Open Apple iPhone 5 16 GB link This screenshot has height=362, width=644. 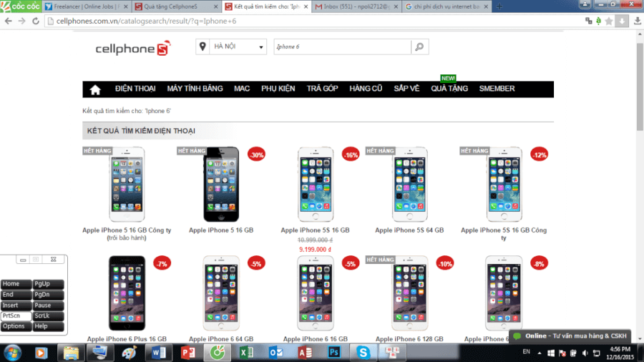[x=221, y=230]
